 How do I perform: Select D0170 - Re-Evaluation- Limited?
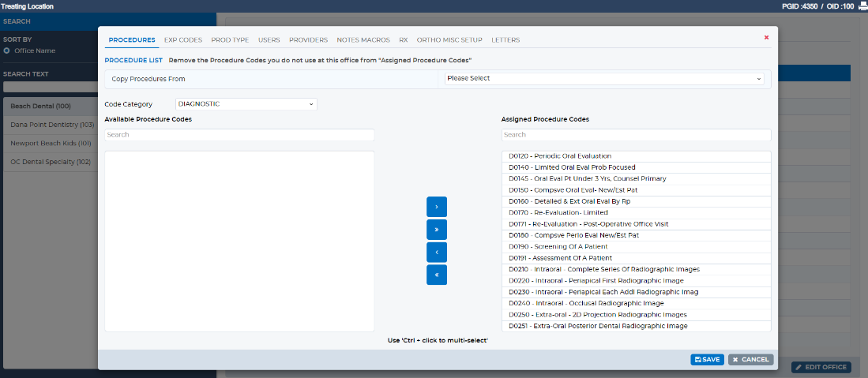click(636, 212)
